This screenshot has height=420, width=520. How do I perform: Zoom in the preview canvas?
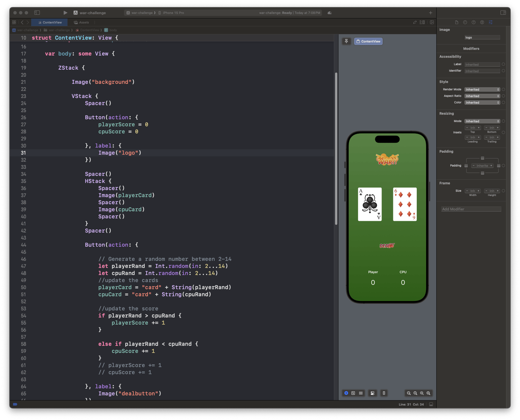coord(429,393)
